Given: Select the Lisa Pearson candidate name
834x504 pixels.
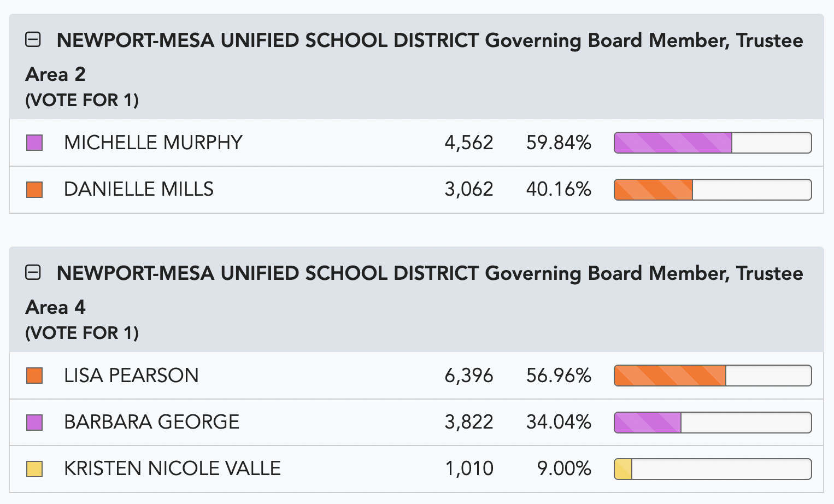Looking at the screenshot, I should (x=131, y=376).
